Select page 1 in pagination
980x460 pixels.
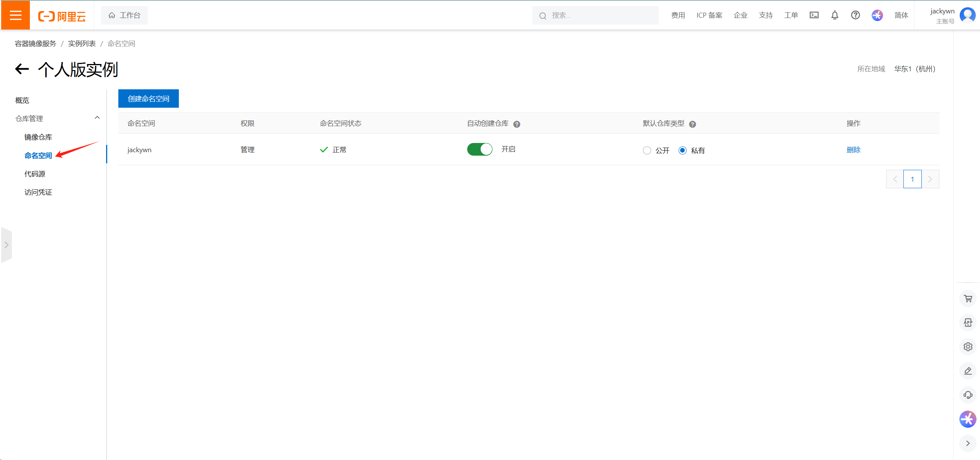(913, 179)
